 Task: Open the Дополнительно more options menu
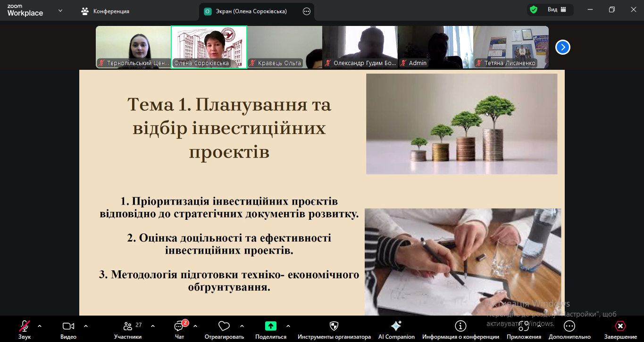(x=569, y=326)
